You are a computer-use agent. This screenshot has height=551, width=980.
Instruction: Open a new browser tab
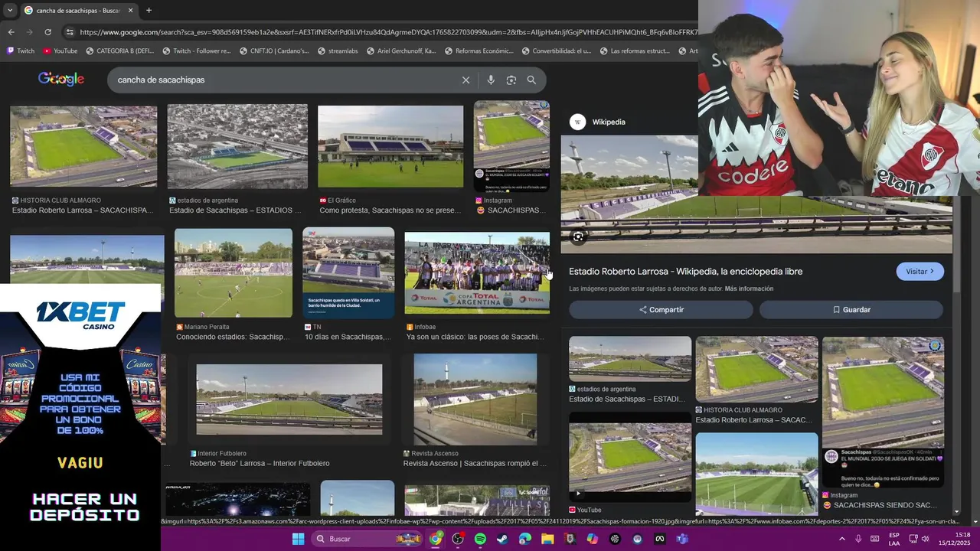click(x=149, y=10)
